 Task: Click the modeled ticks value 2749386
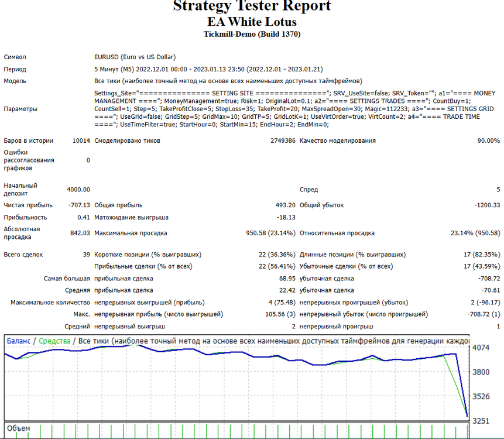pyautogui.click(x=283, y=140)
